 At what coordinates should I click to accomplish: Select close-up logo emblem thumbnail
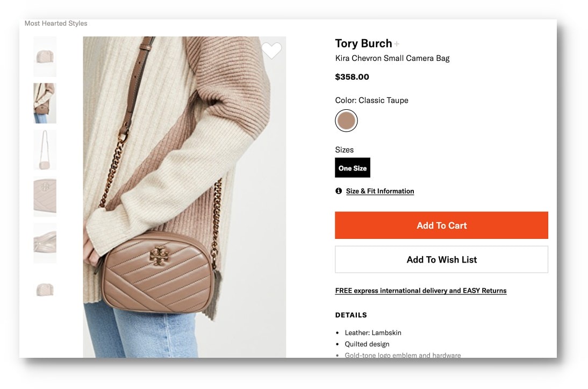click(45, 196)
